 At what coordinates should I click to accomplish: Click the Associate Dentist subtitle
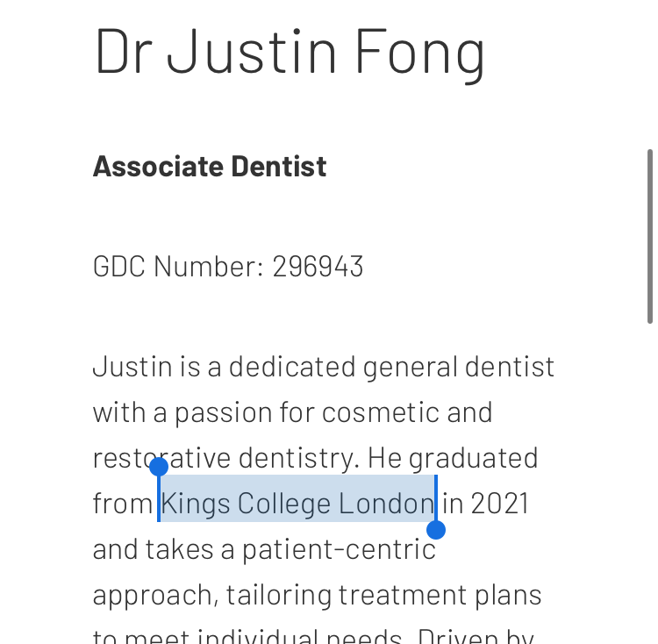pos(210,166)
